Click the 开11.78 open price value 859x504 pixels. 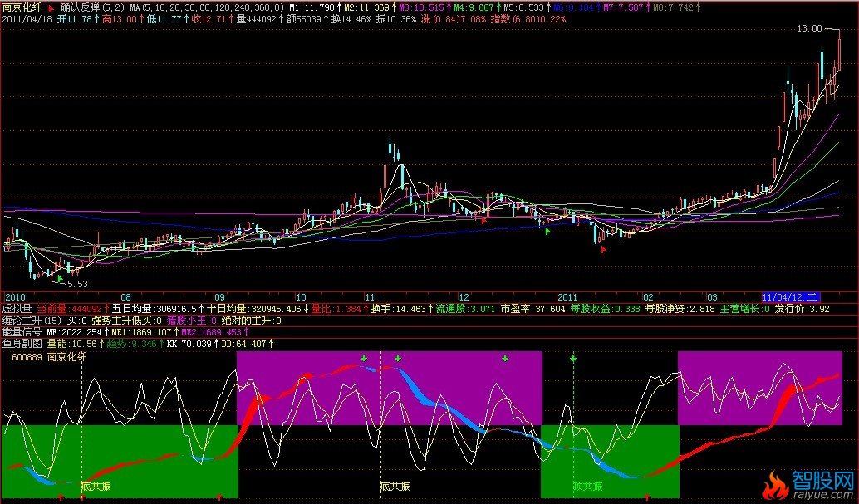click(x=75, y=19)
